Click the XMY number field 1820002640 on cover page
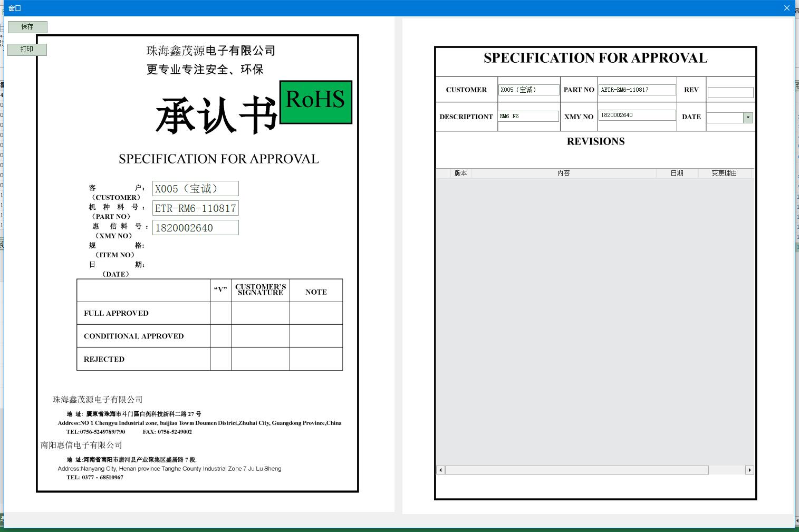This screenshot has width=799, height=532. 196,228
